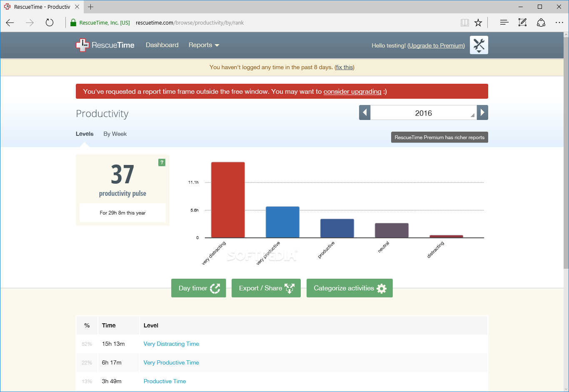Image resolution: width=569 pixels, height=392 pixels.
Task: Switch to the Levels tab
Action: pos(85,134)
